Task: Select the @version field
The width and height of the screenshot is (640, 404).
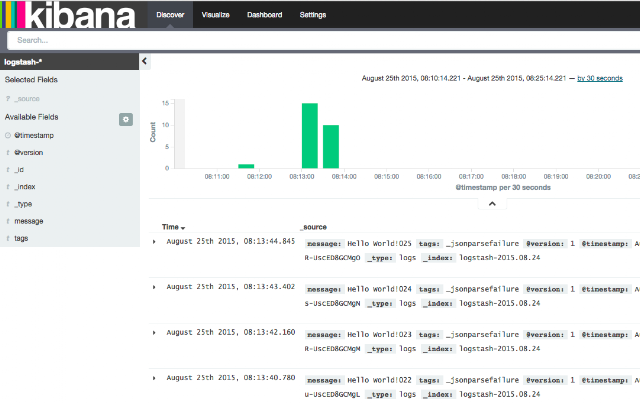Action: tap(29, 153)
